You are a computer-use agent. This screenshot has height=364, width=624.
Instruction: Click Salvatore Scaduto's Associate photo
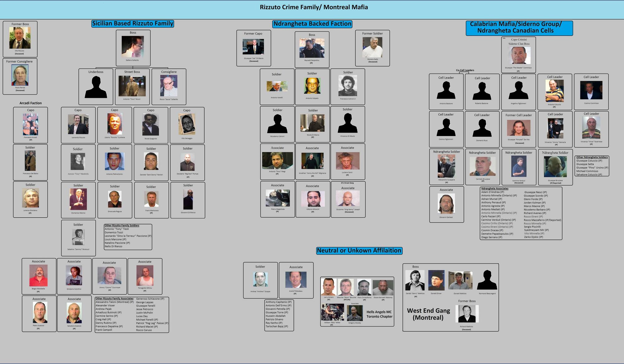pyautogui.click(x=74, y=313)
